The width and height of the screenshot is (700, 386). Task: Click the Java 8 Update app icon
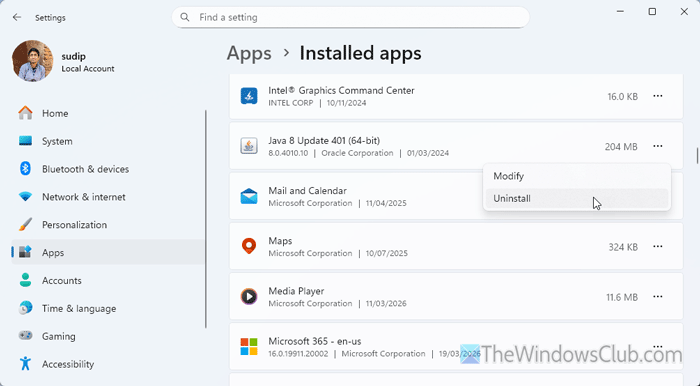coord(249,146)
